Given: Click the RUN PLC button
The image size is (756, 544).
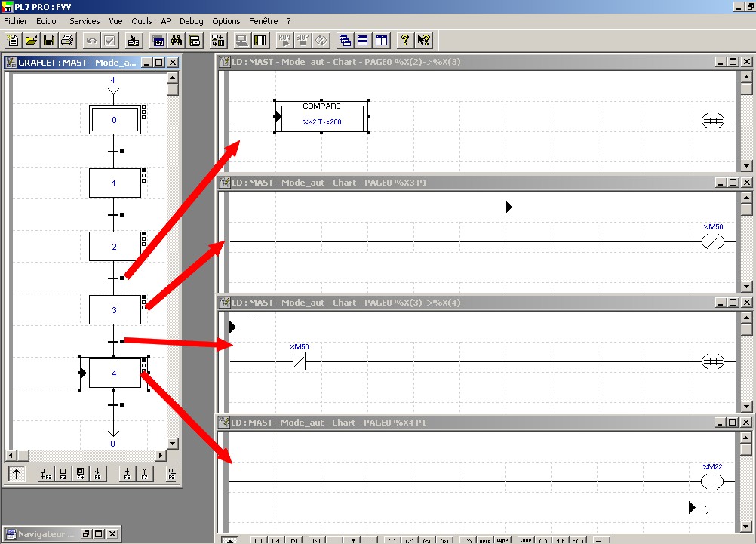Looking at the screenshot, I should point(284,41).
